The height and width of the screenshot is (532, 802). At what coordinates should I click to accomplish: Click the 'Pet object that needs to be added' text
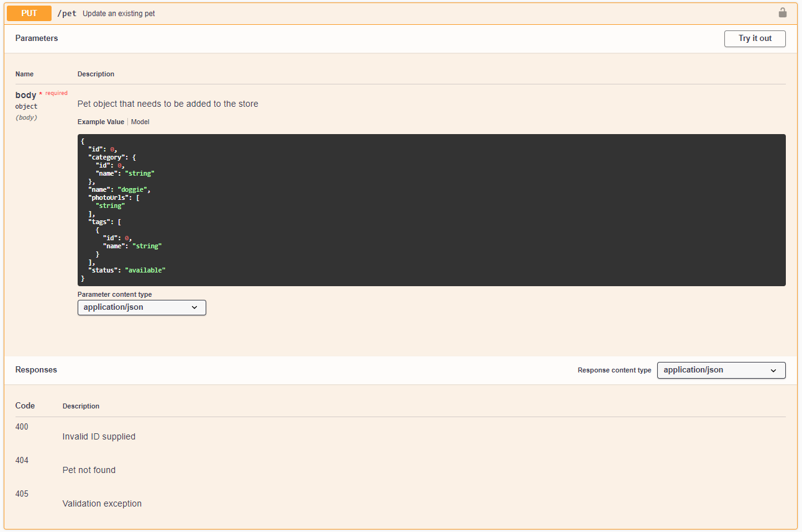tap(168, 104)
